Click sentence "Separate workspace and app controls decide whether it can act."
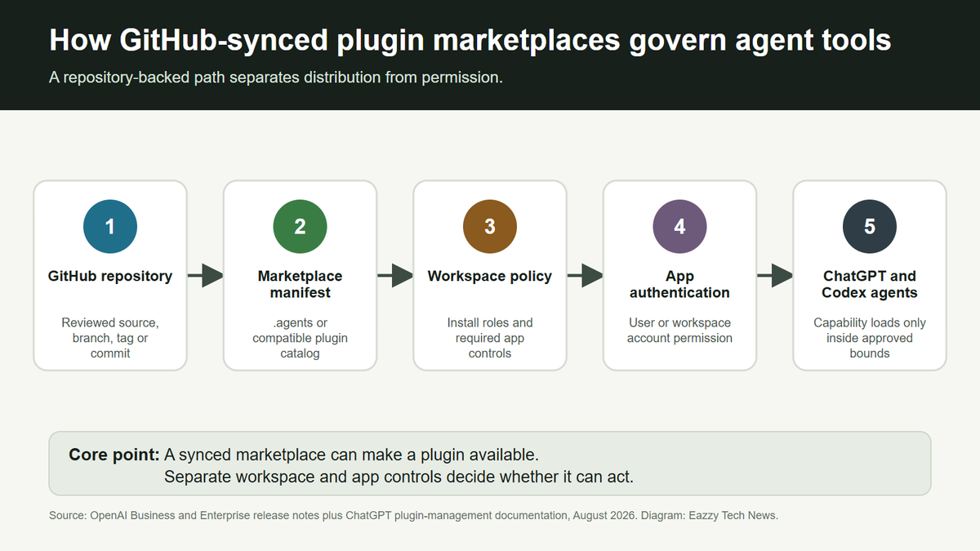Image resolution: width=980 pixels, height=551 pixels. (x=399, y=476)
